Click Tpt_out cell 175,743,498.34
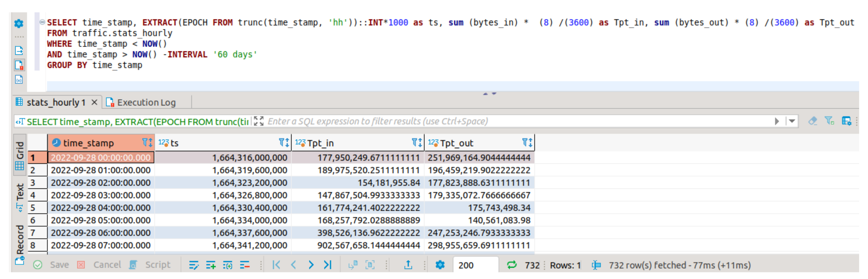 pyautogui.click(x=480, y=208)
